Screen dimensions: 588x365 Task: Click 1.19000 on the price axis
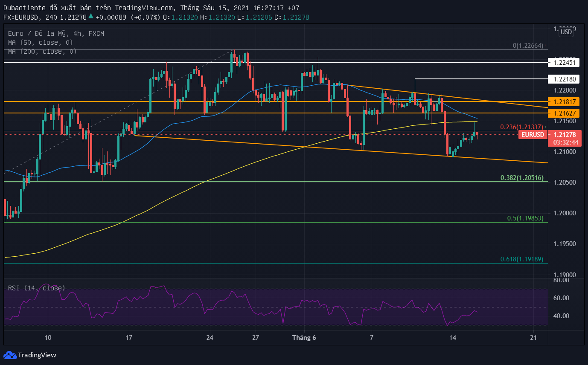pyautogui.click(x=565, y=275)
